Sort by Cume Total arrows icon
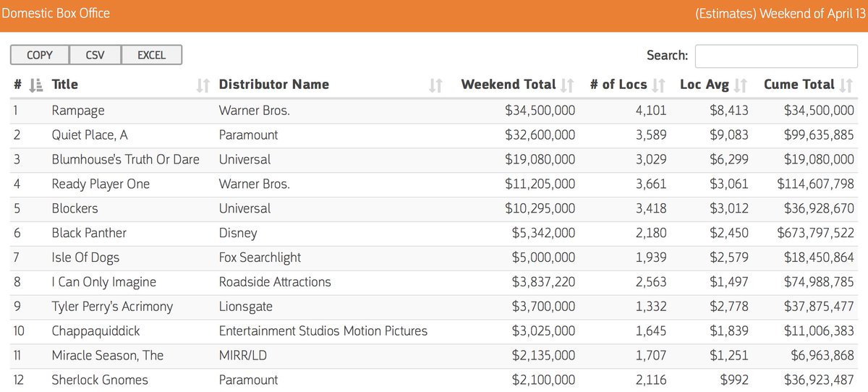Image resolution: width=868 pixels, height=392 pixels. 846,85
